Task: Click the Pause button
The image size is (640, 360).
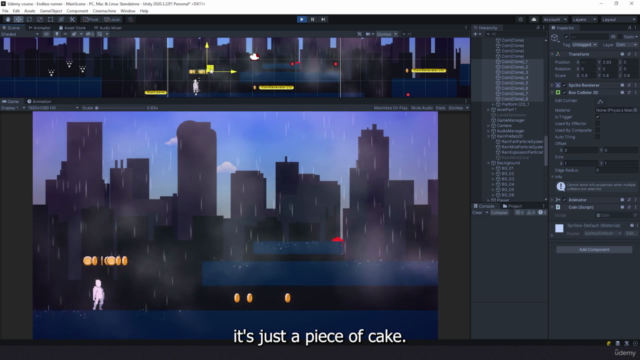Action: [312, 19]
